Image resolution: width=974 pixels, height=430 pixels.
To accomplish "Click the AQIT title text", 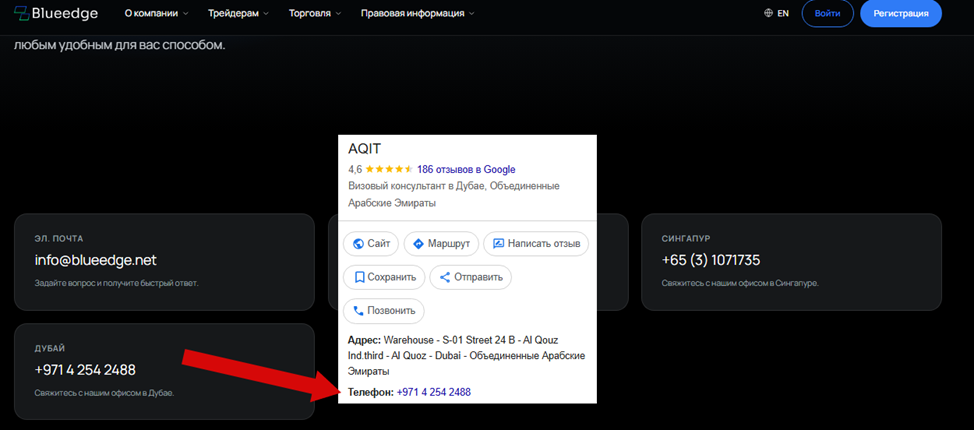I will coord(364,149).
